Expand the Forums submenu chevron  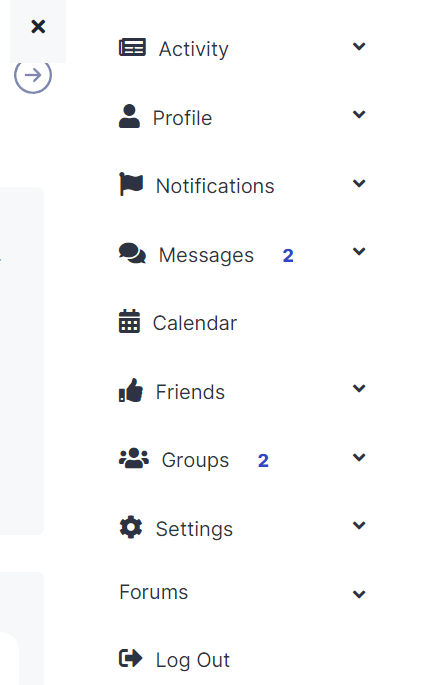tap(359, 594)
